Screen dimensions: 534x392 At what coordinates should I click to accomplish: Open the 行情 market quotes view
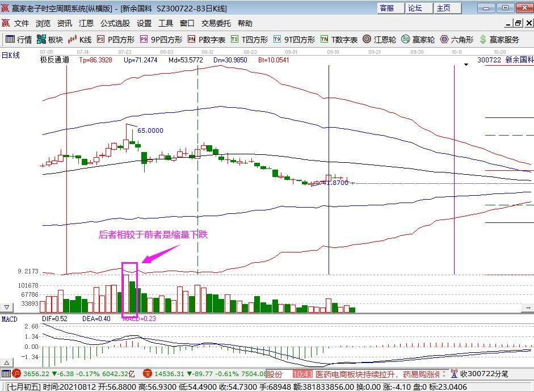(x=19, y=40)
